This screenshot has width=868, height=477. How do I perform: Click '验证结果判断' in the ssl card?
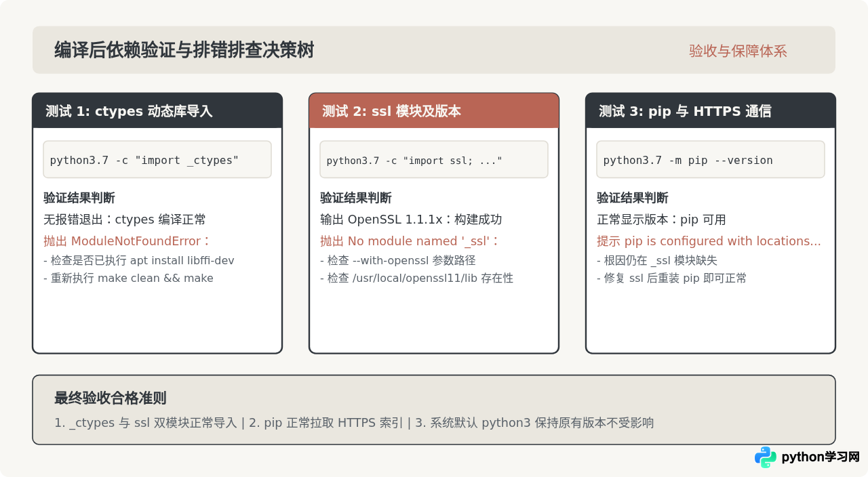356,198
